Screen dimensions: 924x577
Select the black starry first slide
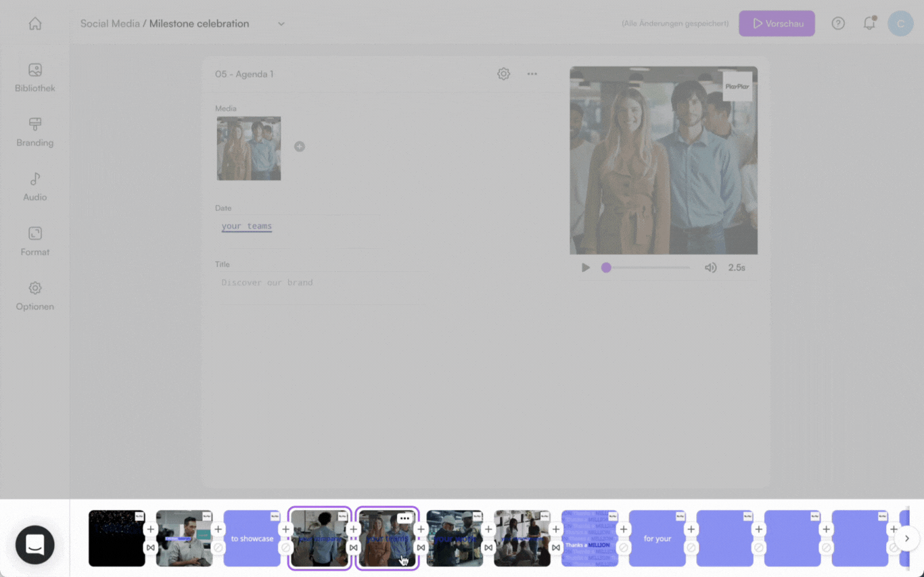[x=116, y=538]
